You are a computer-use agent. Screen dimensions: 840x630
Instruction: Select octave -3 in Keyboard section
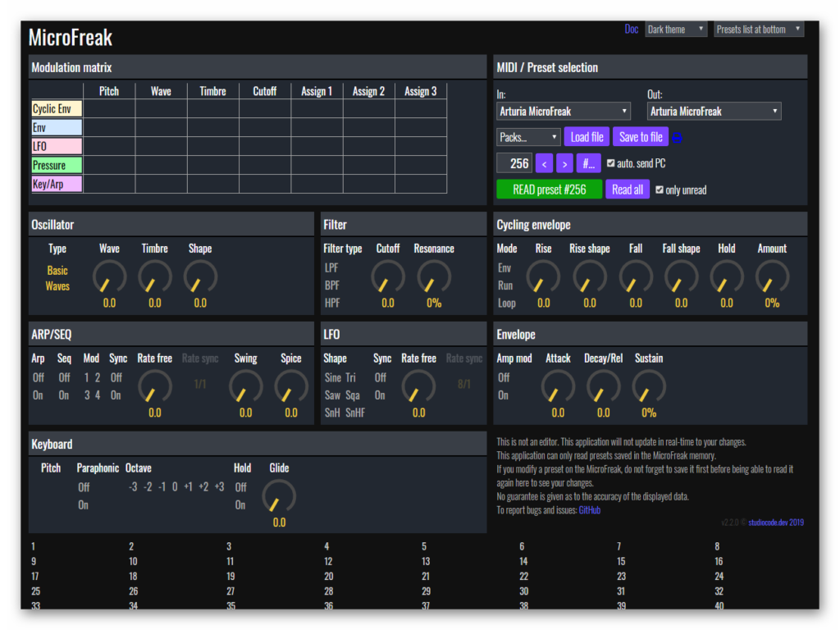click(x=133, y=487)
